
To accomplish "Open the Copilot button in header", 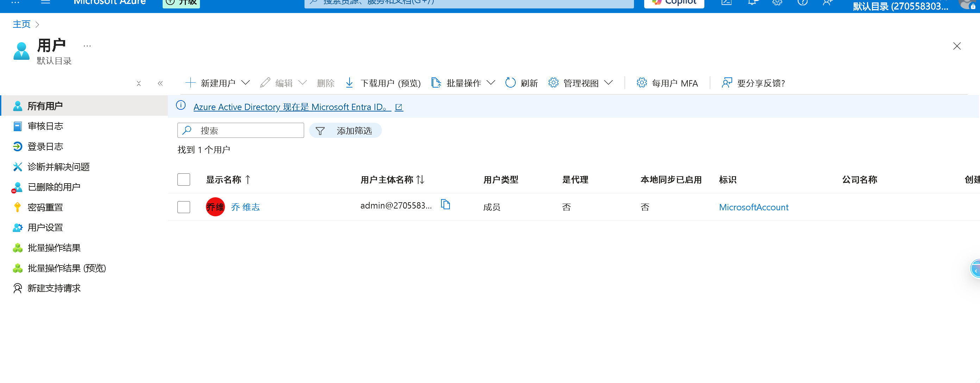I will 674,3.
